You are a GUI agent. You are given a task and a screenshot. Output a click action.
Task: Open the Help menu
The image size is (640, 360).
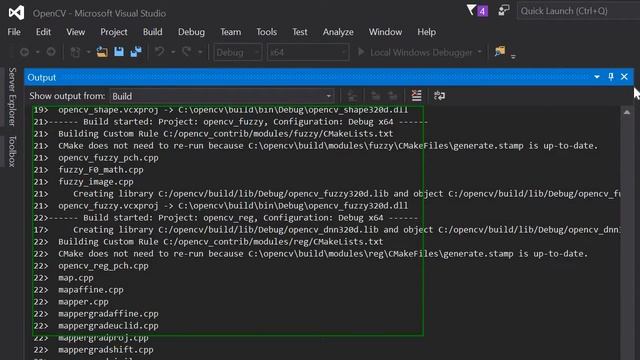coord(427,32)
